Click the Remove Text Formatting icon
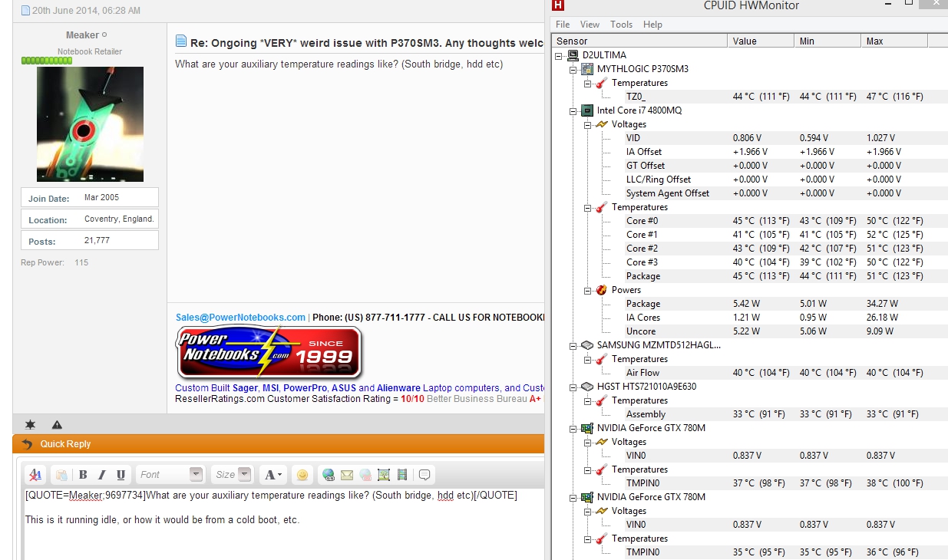 (35, 475)
